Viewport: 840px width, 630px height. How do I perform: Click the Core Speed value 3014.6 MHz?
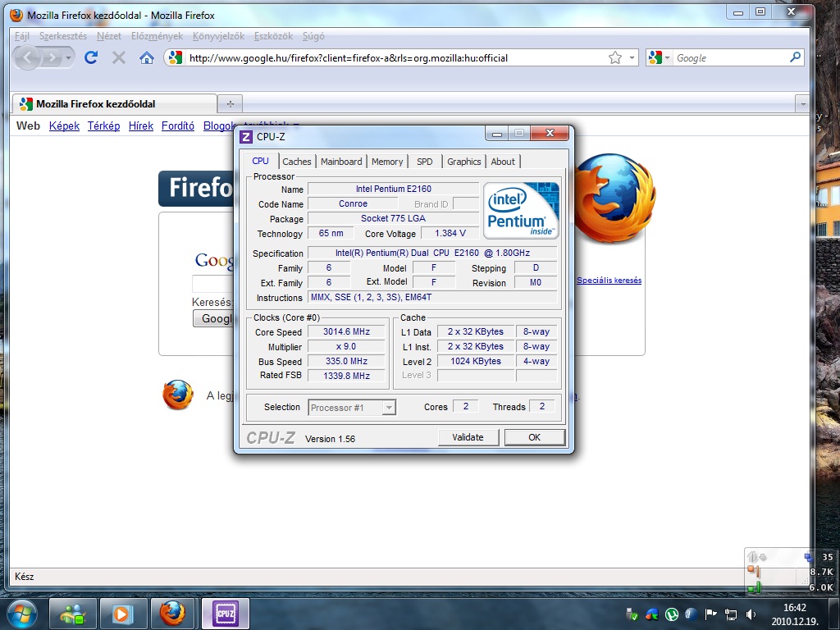pos(347,331)
